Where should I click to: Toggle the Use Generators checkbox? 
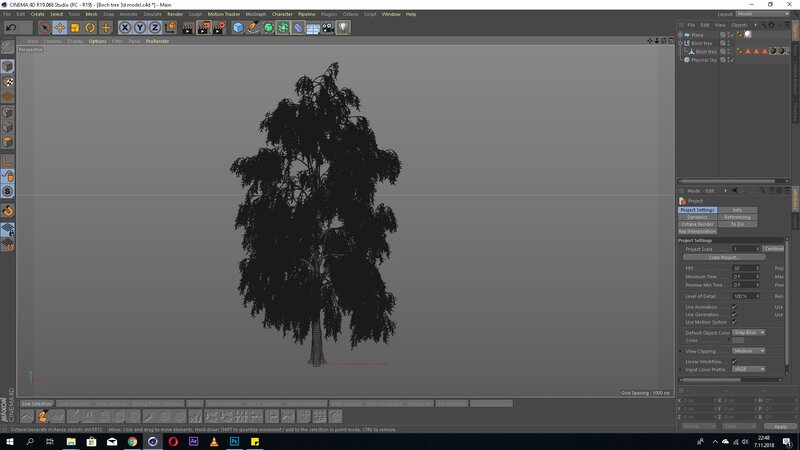[x=734, y=314]
